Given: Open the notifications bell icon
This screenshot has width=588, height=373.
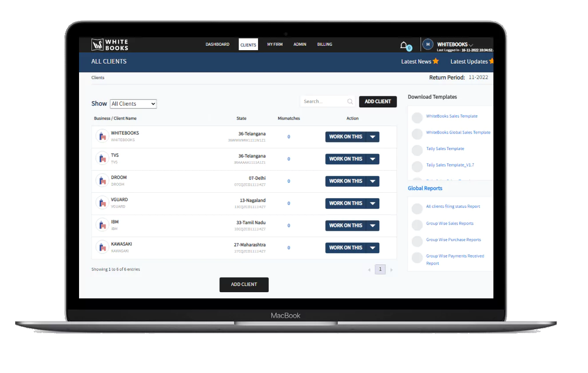Looking at the screenshot, I should click(404, 45).
